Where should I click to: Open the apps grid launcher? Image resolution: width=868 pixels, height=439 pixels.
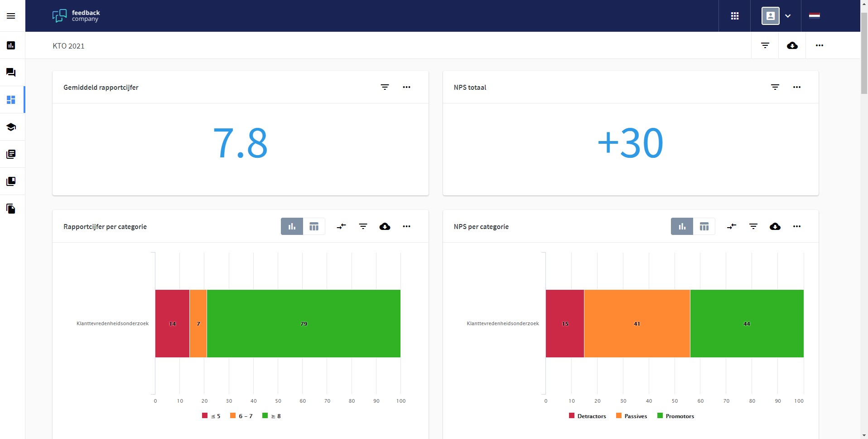[x=735, y=16]
